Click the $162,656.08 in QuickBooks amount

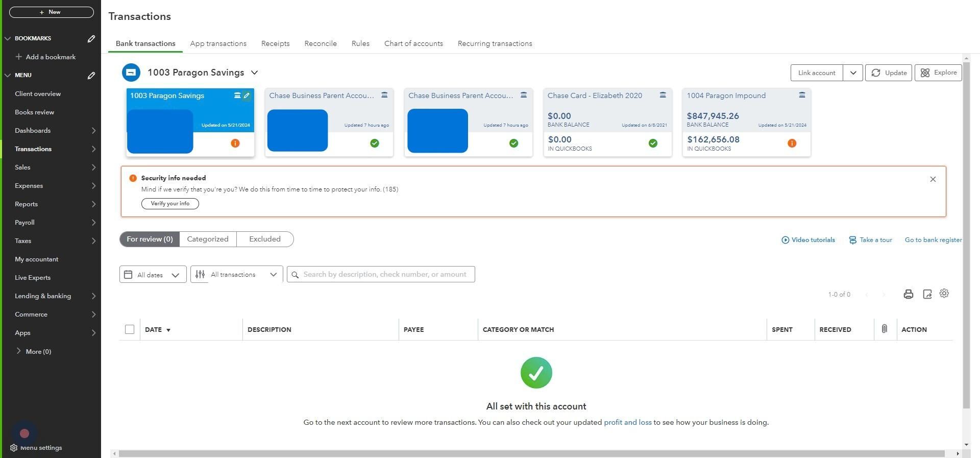[714, 140]
